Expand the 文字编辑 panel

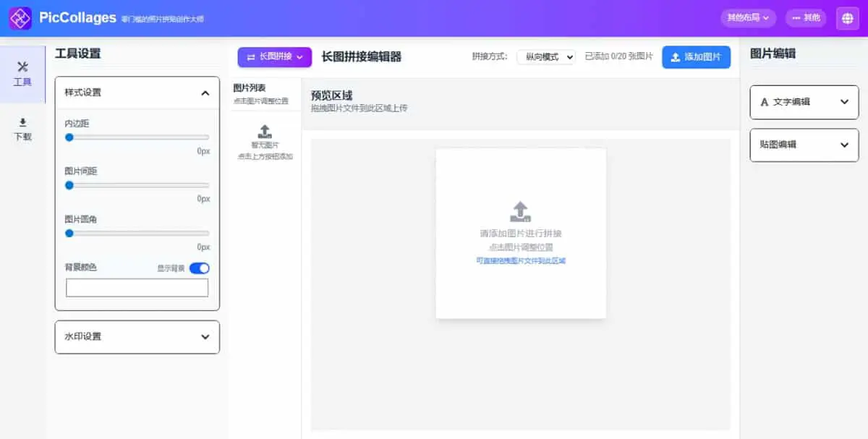[x=804, y=102]
